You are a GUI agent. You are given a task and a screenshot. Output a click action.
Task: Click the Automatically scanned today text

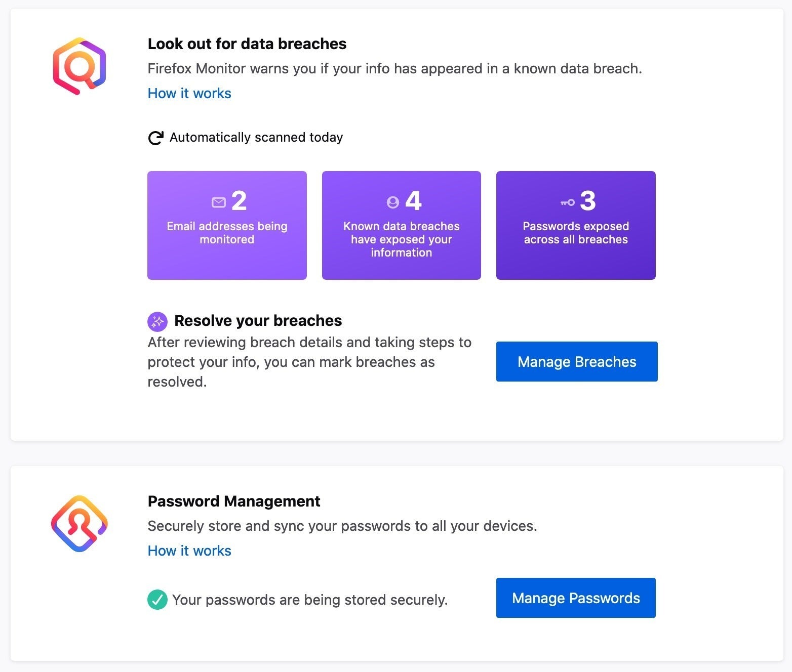[256, 138]
